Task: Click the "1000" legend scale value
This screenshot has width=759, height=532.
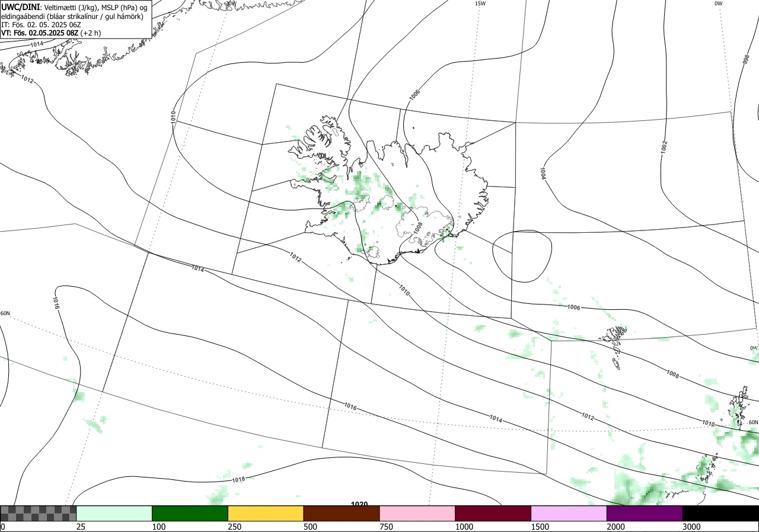Action: [464, 527]
